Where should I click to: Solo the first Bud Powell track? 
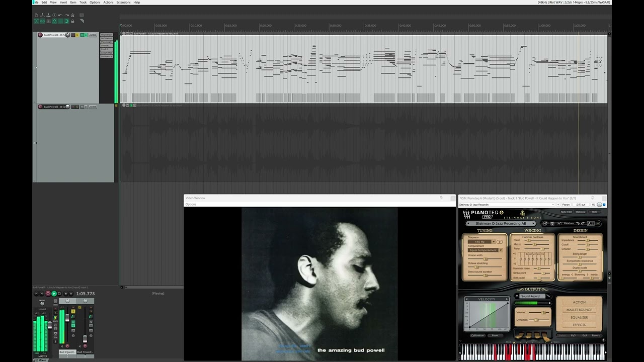point(77,35)
